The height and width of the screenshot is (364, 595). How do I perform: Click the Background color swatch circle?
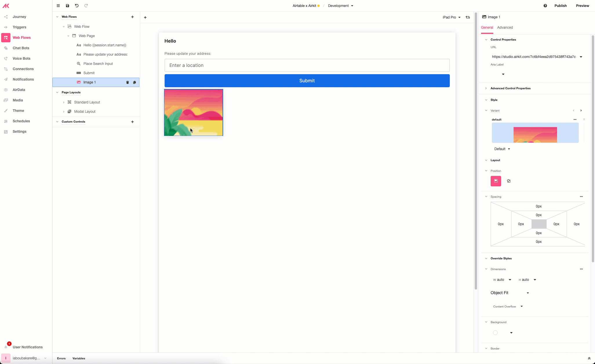point(495,333)
